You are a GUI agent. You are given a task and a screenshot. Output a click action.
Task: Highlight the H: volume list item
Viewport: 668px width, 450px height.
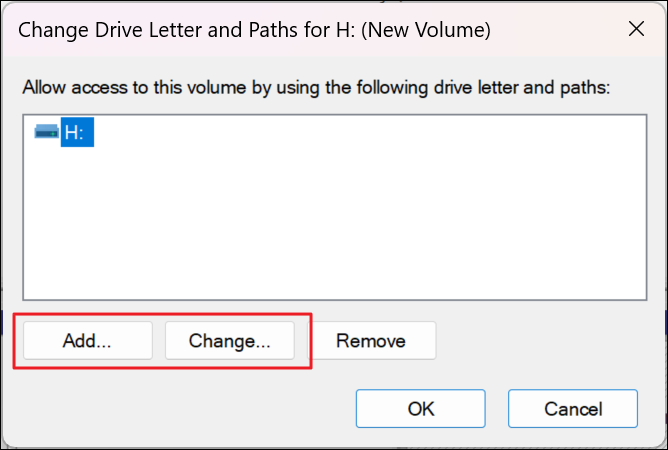click(x=77, y=133)
